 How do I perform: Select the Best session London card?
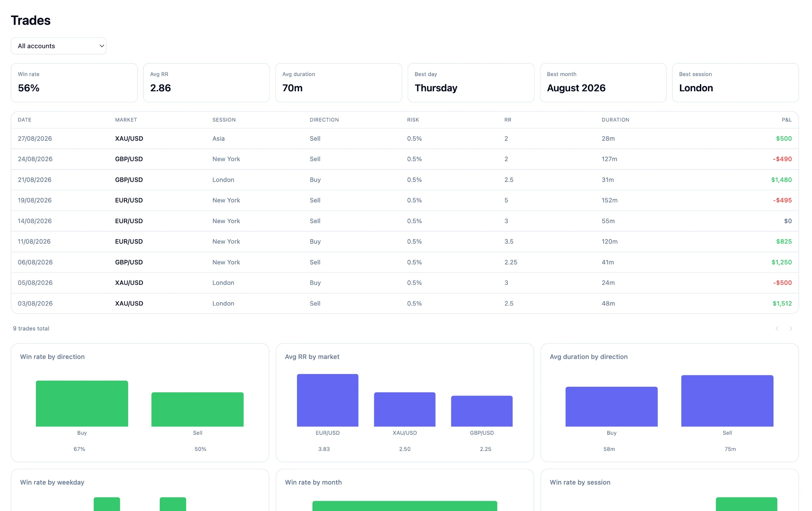point(735,82)
